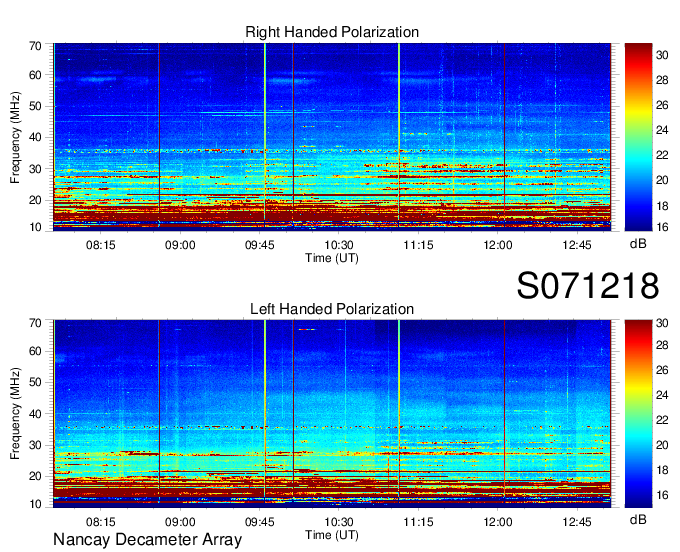Click the 30 value on top color scale
This screenshot has width=680, height=552.
[x=662, y=55]
